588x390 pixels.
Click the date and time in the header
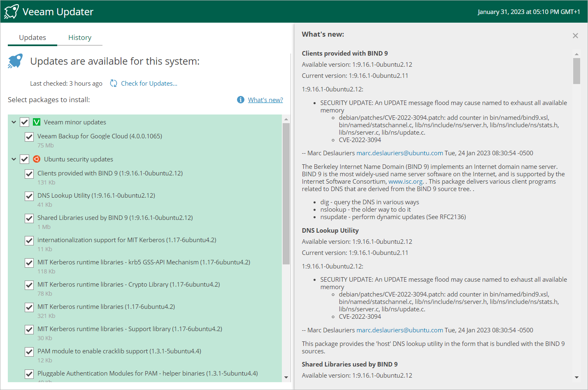tap(529, 12)
